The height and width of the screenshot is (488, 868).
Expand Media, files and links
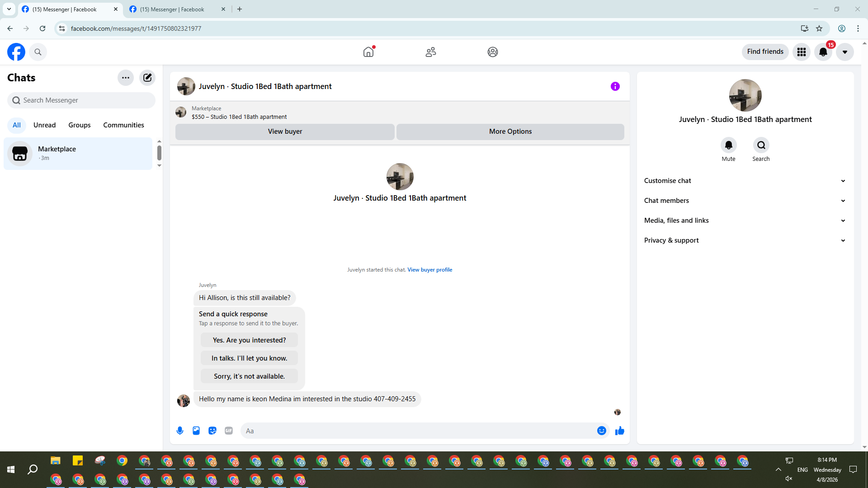coord(745,221)
